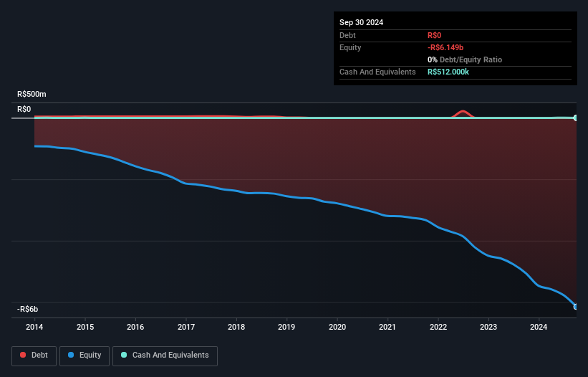This screenshot has width=588, height=377.
Task: Click the 2022 axis label
Action: point(438,327)
